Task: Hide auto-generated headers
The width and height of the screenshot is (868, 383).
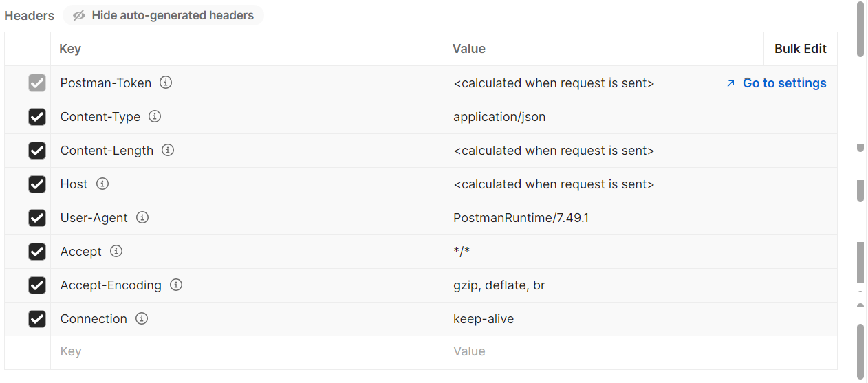Action: 164,15
